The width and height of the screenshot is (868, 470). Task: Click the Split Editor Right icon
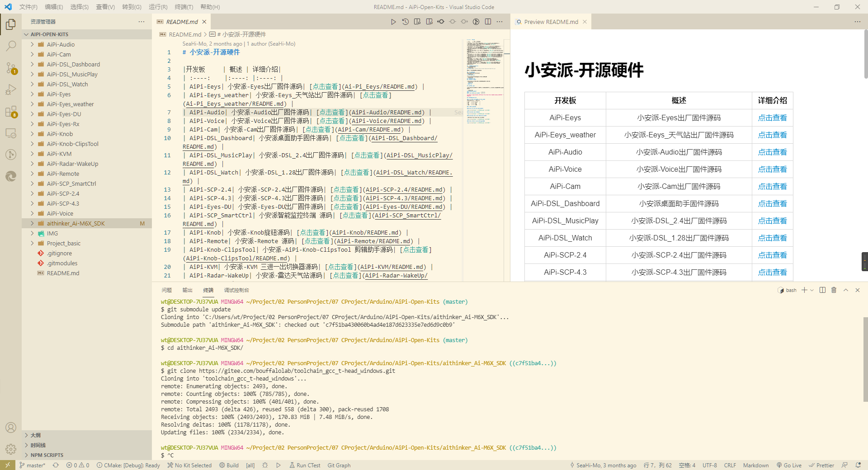coord(488,22)
